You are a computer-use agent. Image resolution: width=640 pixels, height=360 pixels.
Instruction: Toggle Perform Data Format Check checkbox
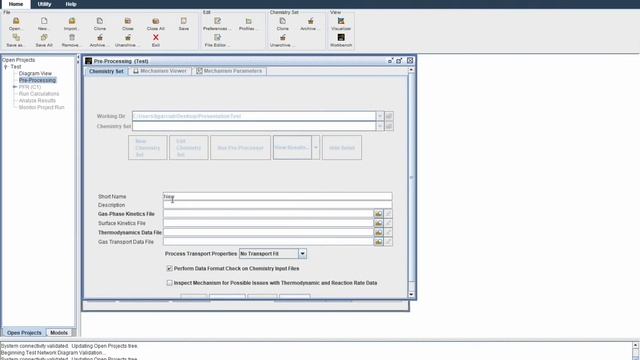[x=169, y=269]
